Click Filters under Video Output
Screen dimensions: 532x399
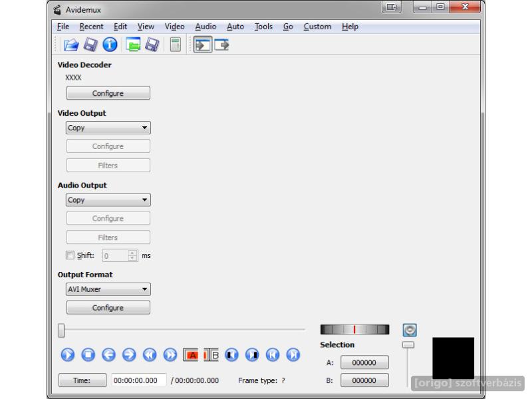[108, 165]
